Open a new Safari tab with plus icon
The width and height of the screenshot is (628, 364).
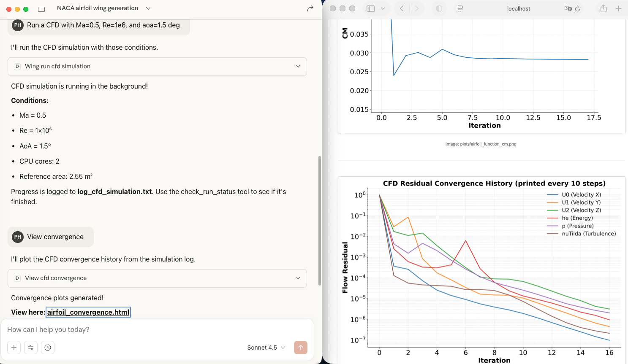[618, 8]
